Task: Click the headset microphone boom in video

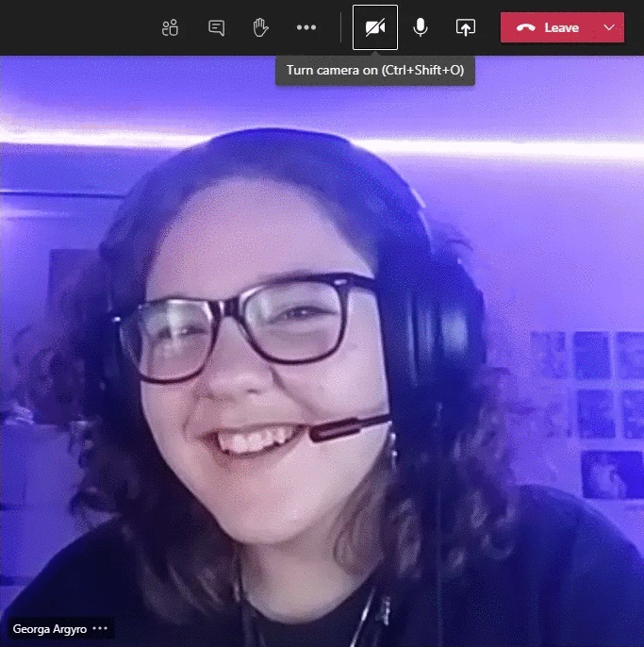Action: click(349, 428)
